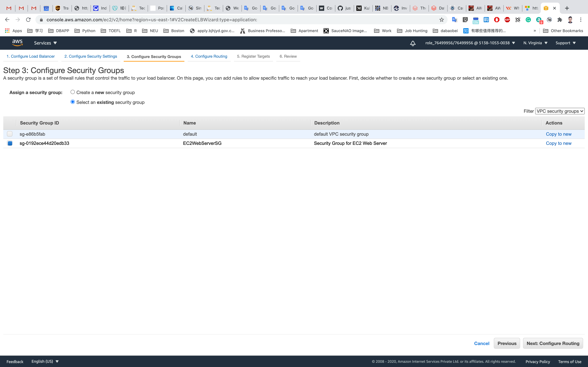Open the AWS notifications bell

(413, 43)
